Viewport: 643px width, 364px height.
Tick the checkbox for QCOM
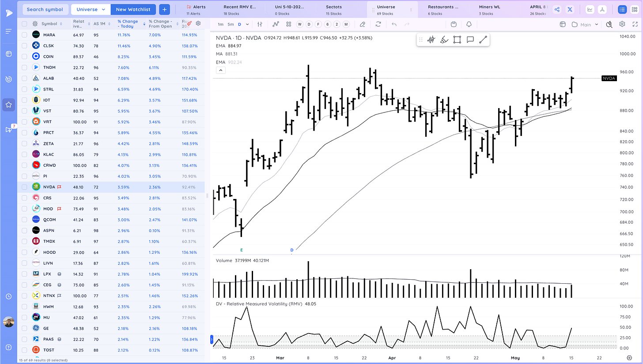click(24, 219)
